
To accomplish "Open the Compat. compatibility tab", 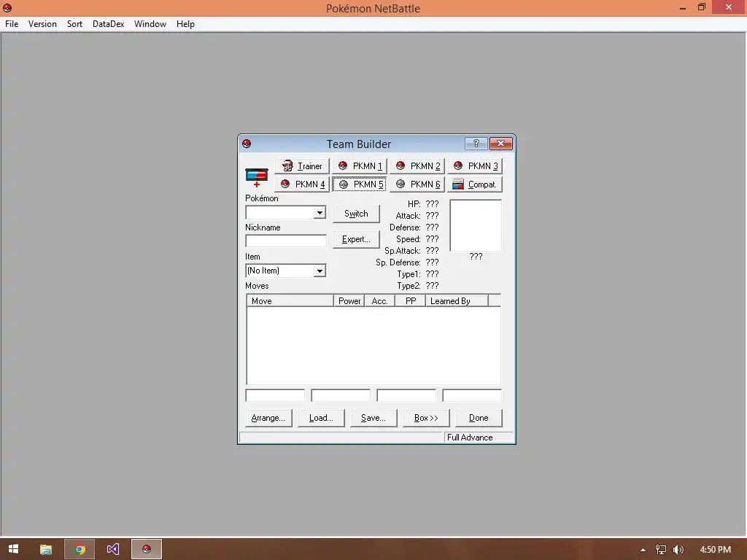I will point(475,184).
